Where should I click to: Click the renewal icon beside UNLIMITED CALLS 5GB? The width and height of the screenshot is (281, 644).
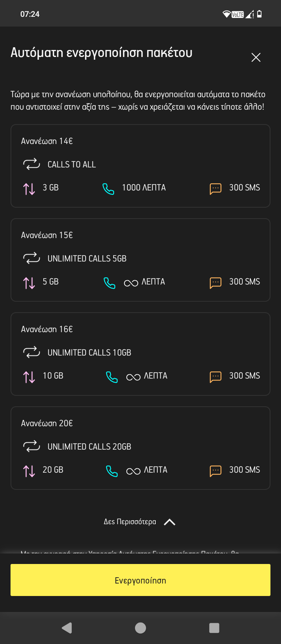pyautogui.click(x=32, y=258)
